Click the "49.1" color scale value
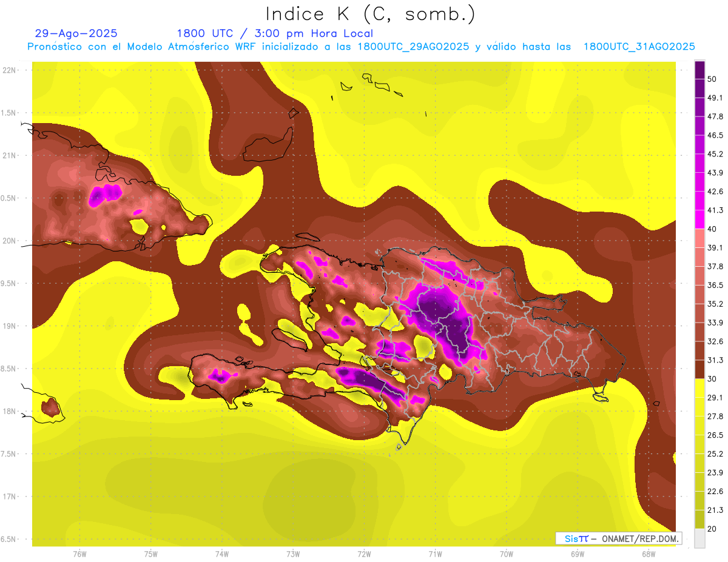Image resolution: width=728 pixels, height=562 pixels. 715,98
